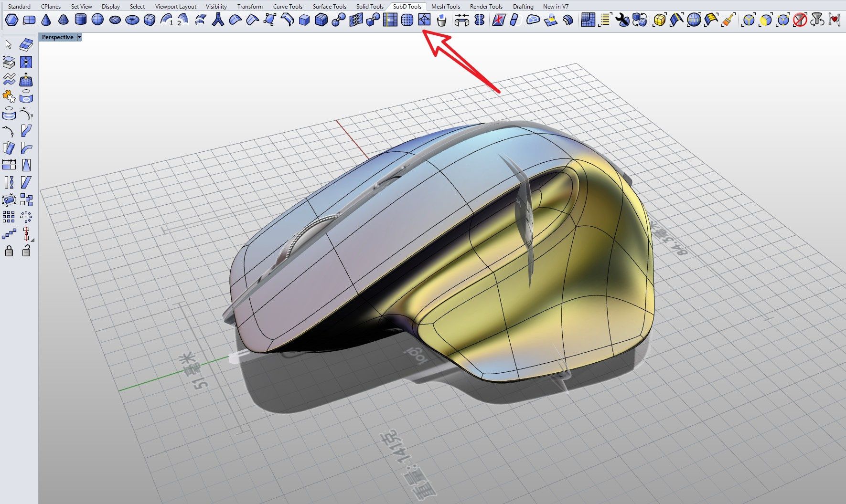Click the Fill bucket tool

[x=442, y=20]
